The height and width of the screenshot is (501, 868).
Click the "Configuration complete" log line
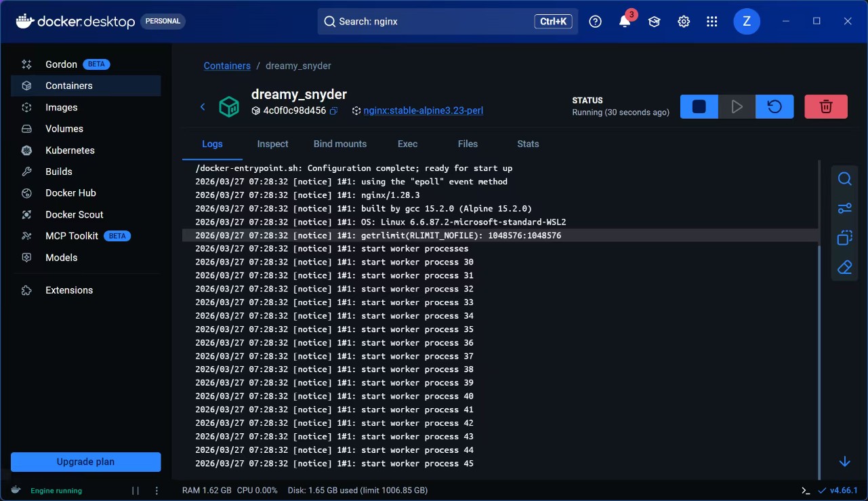(500, 168)
